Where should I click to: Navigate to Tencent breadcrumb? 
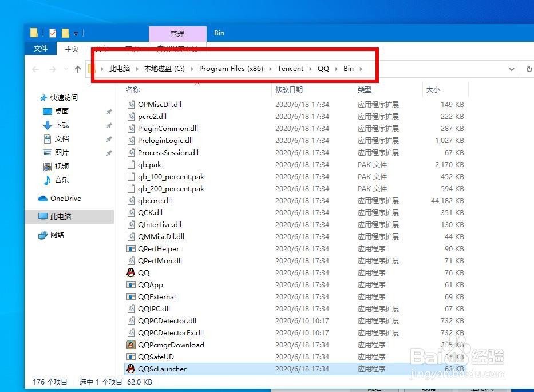(290, 69)
